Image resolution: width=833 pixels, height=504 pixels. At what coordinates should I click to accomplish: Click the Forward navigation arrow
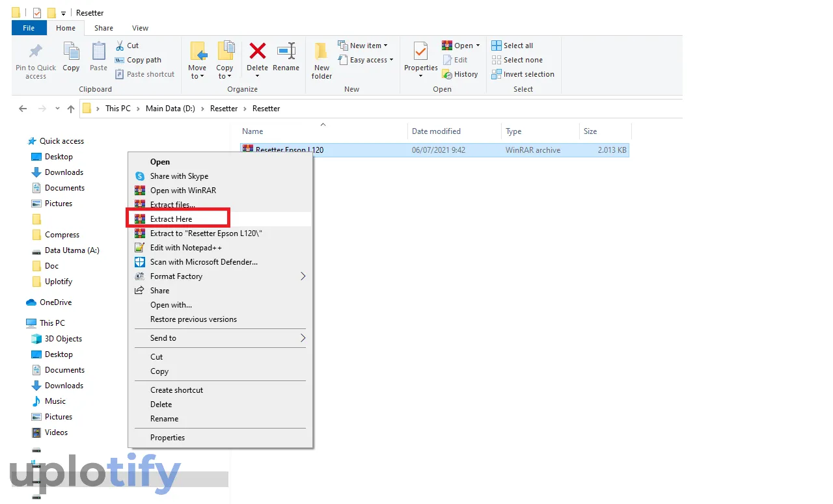pyautogui.click(x=42, y=109)
